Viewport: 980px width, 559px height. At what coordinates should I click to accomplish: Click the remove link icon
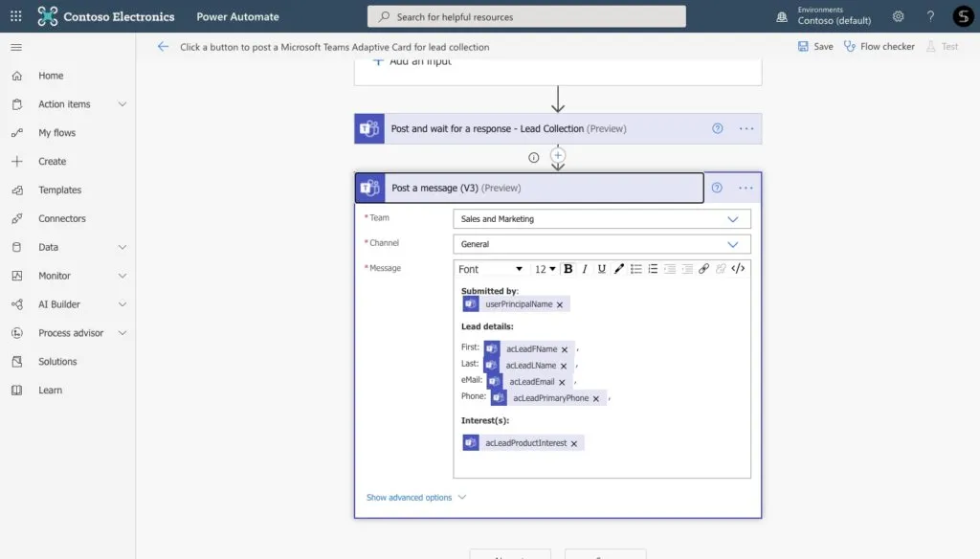[721, 269]
